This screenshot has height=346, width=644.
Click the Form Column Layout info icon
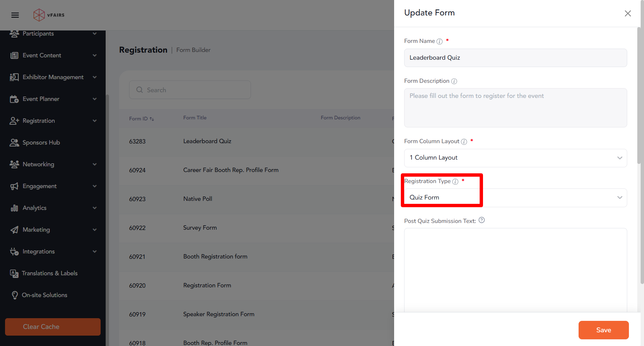(x=464, y=141)
